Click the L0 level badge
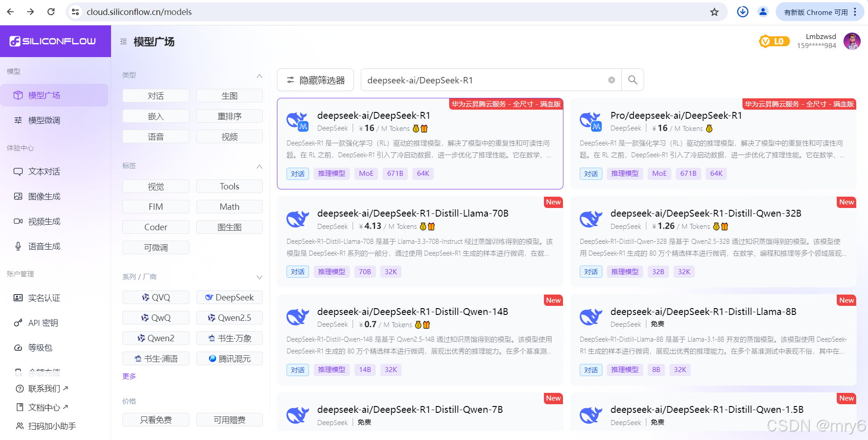 pyautogui.click(x=774, y=42)
